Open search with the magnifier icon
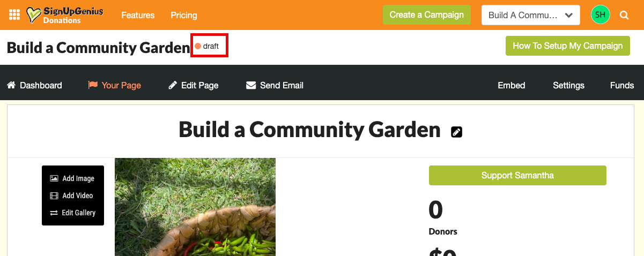Image resolution: width=644 pixels, height=256 pixels. (624, 15)
